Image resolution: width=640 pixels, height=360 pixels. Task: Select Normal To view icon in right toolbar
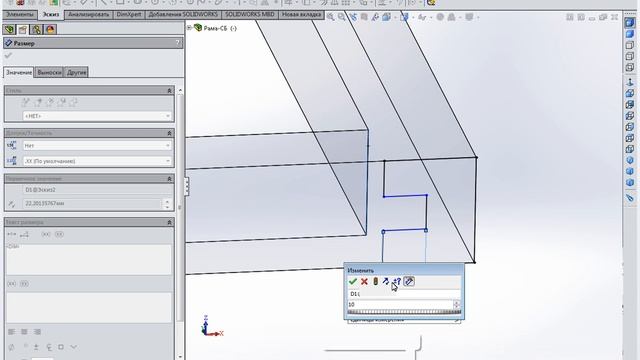pyautogui.click(x=630, y=82)
